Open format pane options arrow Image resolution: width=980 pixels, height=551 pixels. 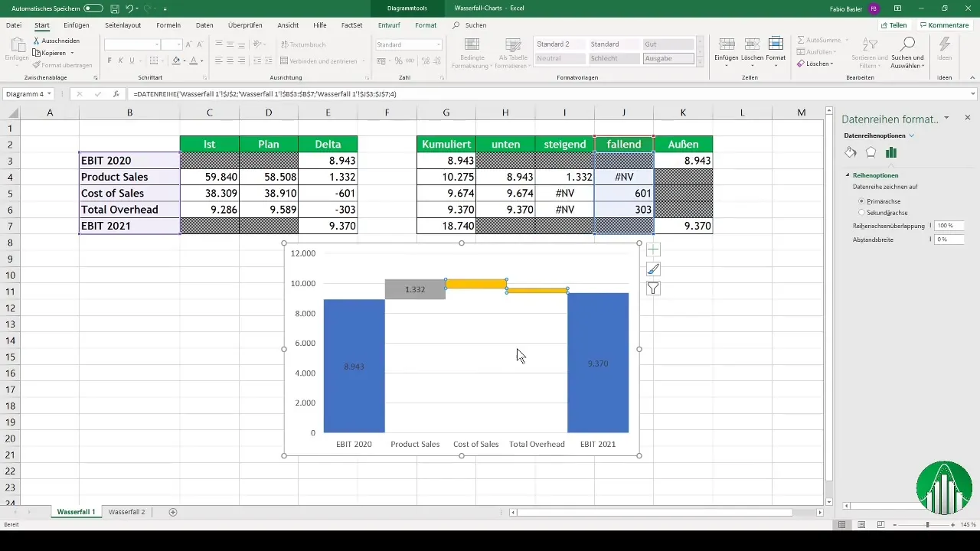[x=947, y=118]
